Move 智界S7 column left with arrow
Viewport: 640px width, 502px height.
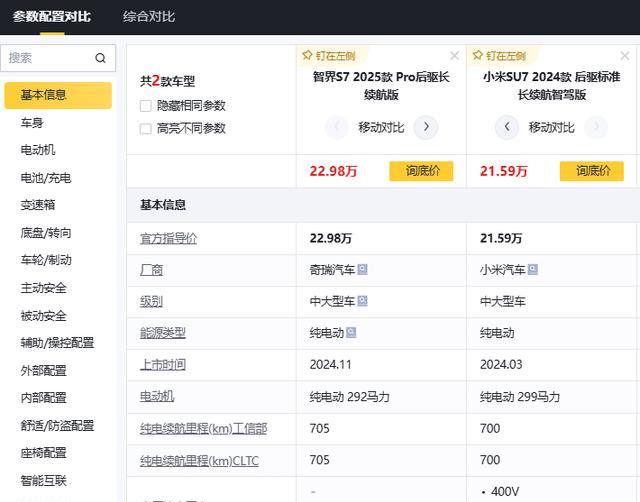click(337, 127)
